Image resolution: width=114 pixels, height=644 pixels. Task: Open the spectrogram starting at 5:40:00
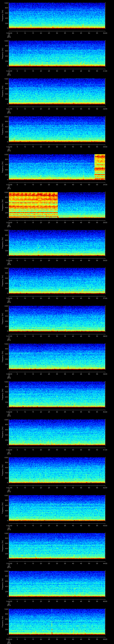[x=57, y=432]
